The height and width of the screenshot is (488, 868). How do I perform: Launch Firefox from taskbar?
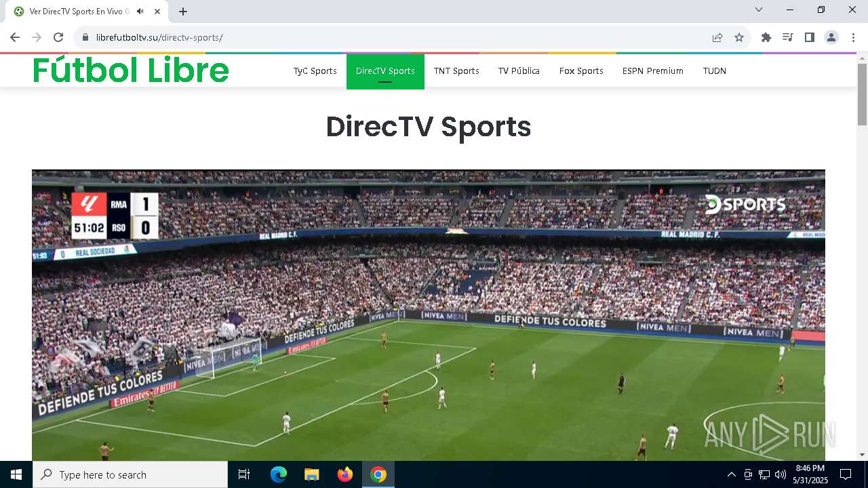tap(344, 474)
